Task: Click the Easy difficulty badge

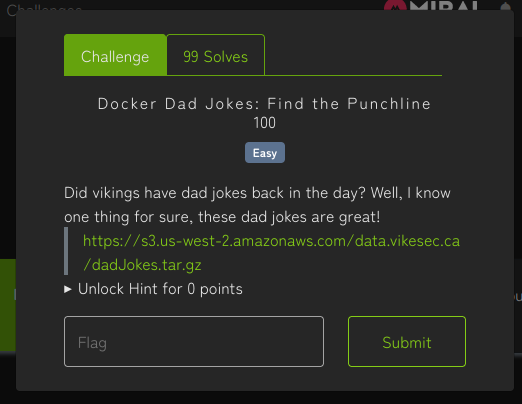Action: pyautogui.click(x=265, y=153)
